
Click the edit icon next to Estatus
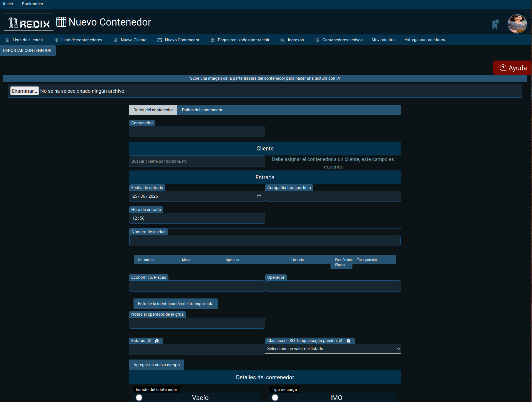pyautogui.click(x=149, y=341)
